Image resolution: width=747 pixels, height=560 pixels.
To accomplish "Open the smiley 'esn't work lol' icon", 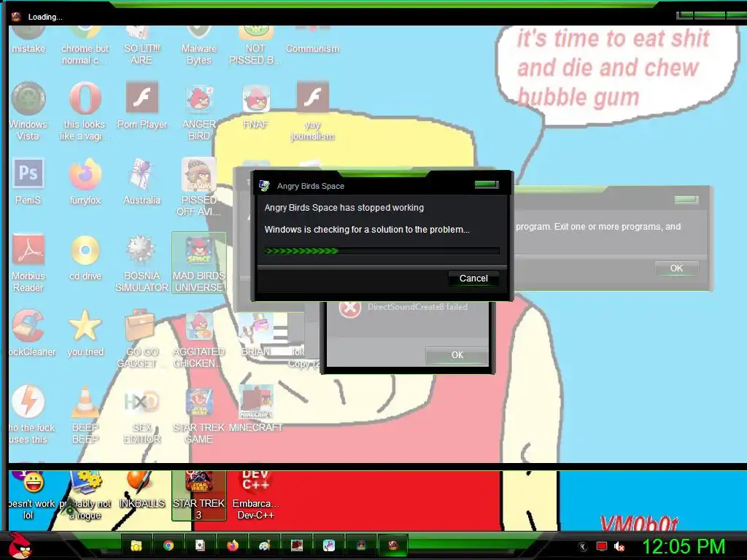I will 31,495.
